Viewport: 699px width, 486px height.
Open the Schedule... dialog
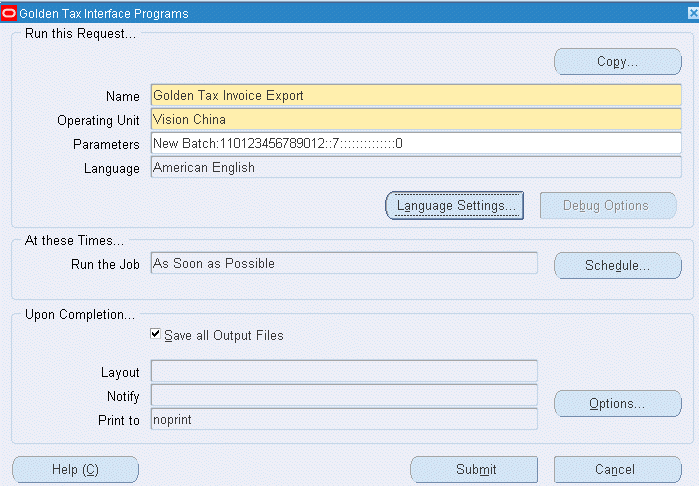point(617,266)
